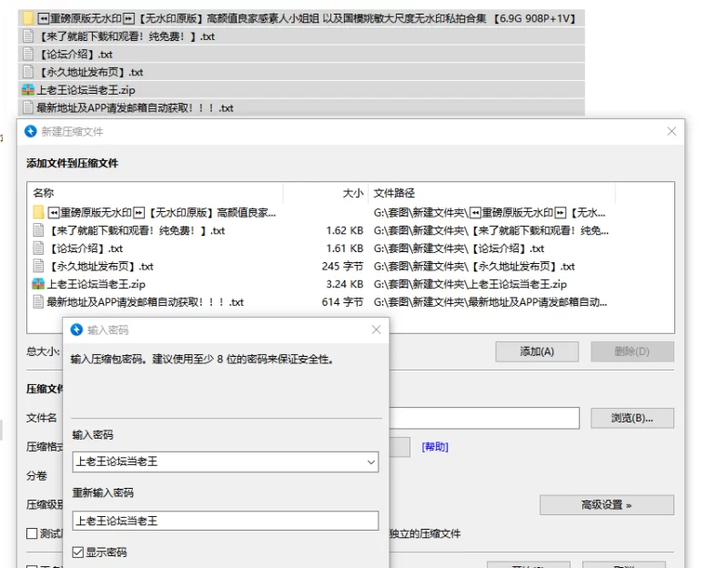The image size is (728, 568).
Task: Click the folder icon in the background folder view
Action: (27, 18)
